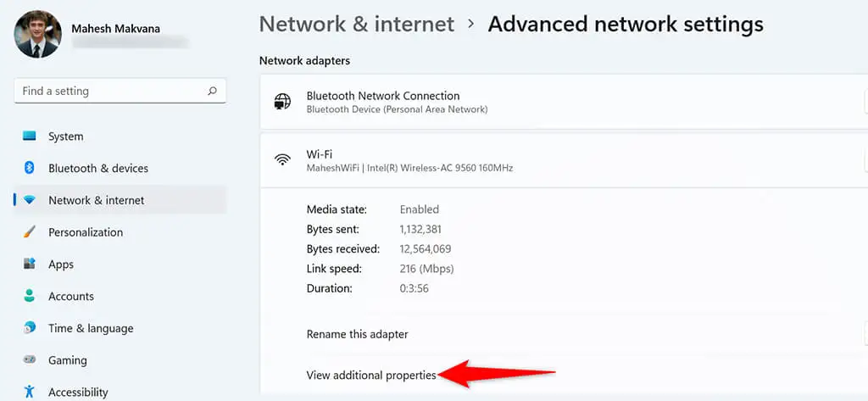Click the Personalization paintbrush icon
The image size is (868, 401).
click(30, 232)
